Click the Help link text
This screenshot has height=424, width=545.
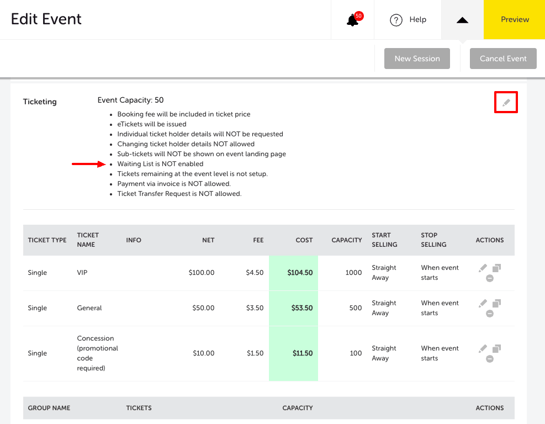tap(418, 19)
